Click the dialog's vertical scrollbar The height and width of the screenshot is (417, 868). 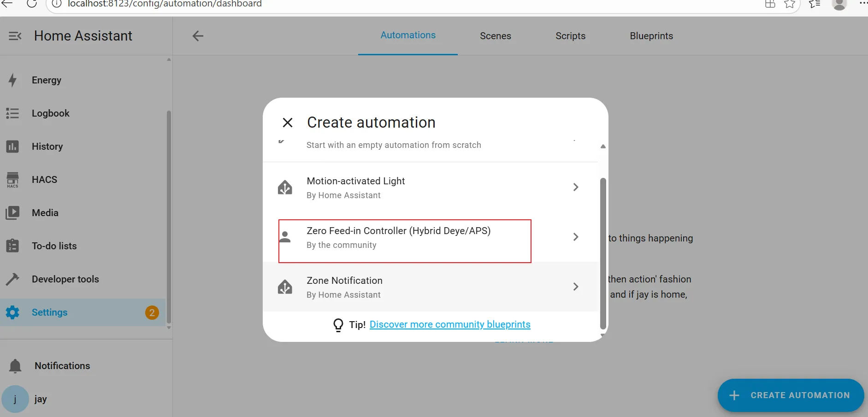pos(603,253)
